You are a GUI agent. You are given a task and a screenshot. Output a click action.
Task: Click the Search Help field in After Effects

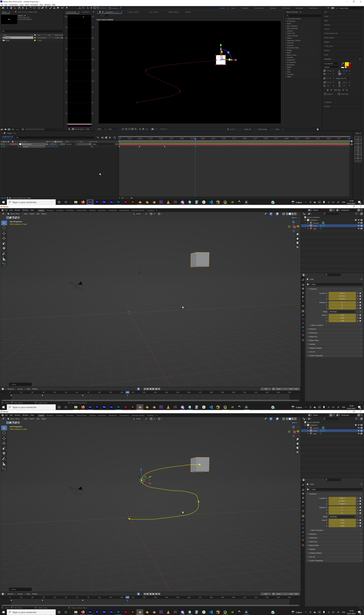coord(349,8)
